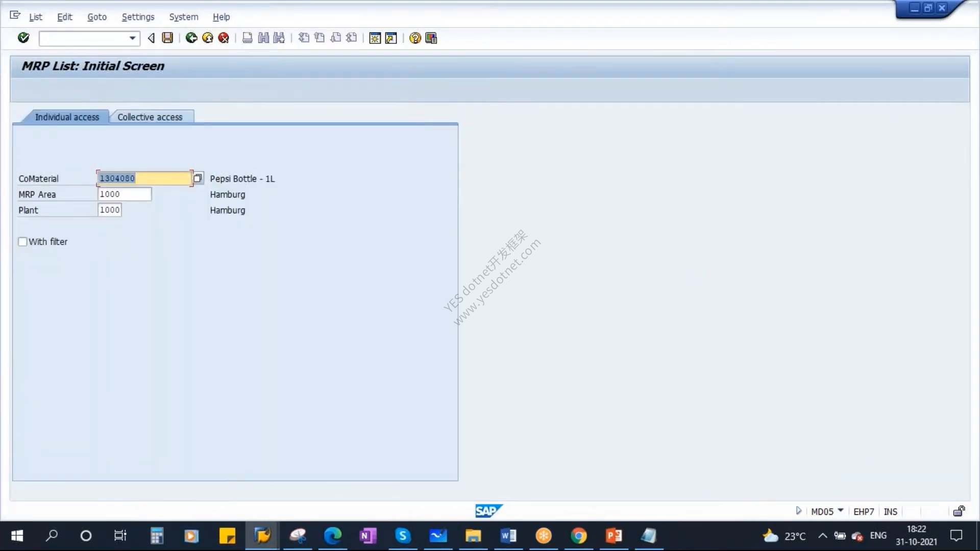Click the Next Page icon
Viewport: 980px width, 551px height.
(x=335, y=38)
